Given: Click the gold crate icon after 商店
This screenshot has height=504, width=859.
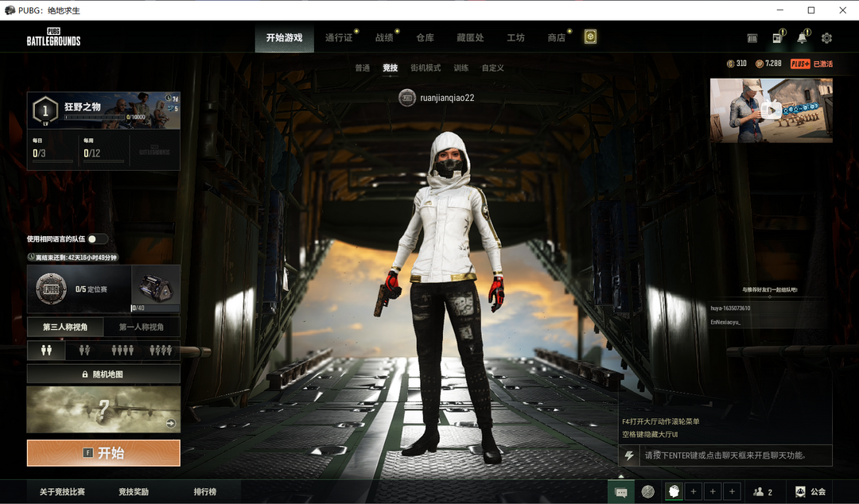Looking at the screenshot, I should click(590, 37).
